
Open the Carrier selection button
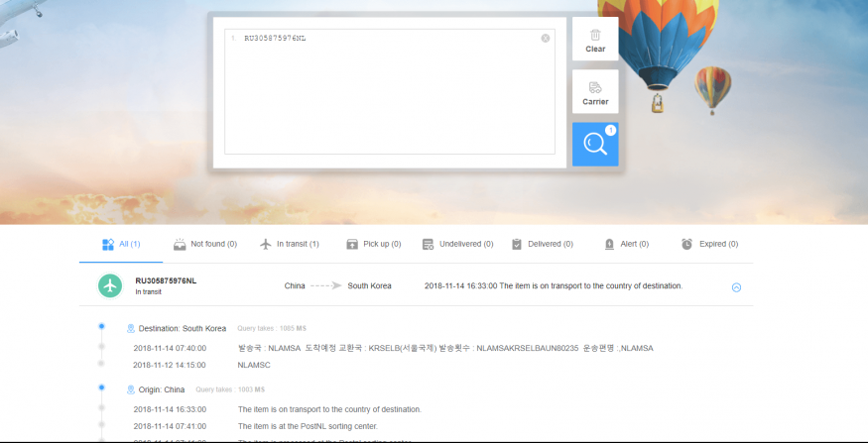point(595,92)
